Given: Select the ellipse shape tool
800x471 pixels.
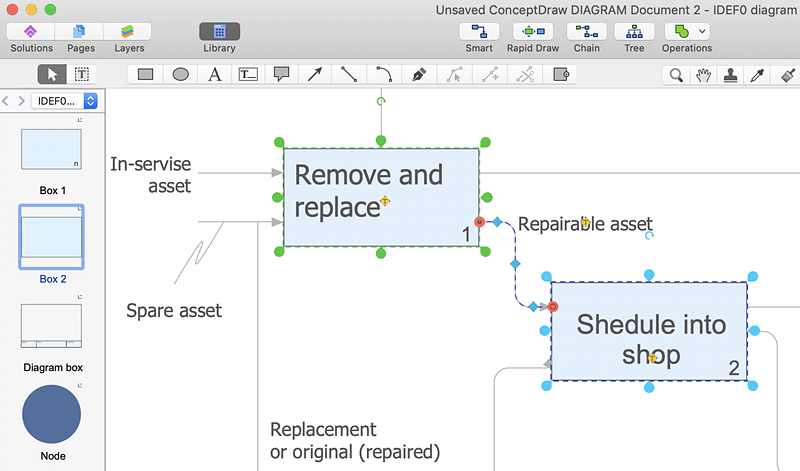Looking at the screenshot, I should (x=180, y=74).
